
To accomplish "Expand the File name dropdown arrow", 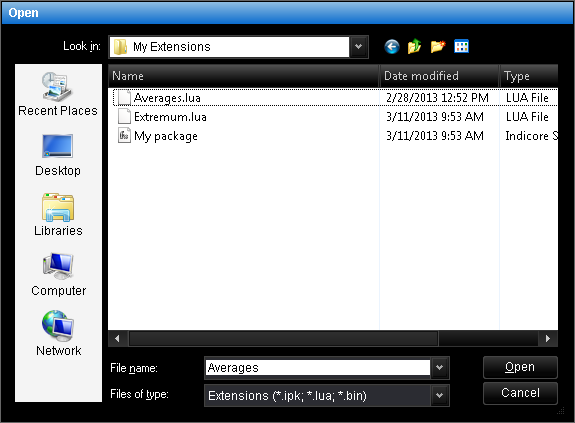I will [439, 368].
